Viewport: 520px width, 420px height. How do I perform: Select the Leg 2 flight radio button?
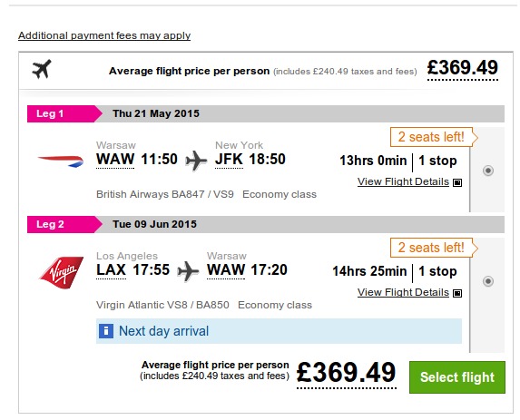[x=488, y=281]
